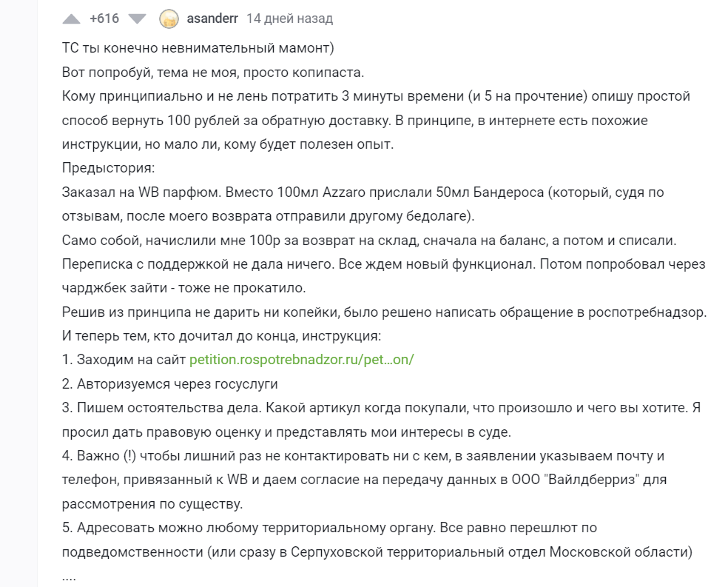Downvote the comment by asanderr
This screenshot has width=728, height=587.
[138, 19]
